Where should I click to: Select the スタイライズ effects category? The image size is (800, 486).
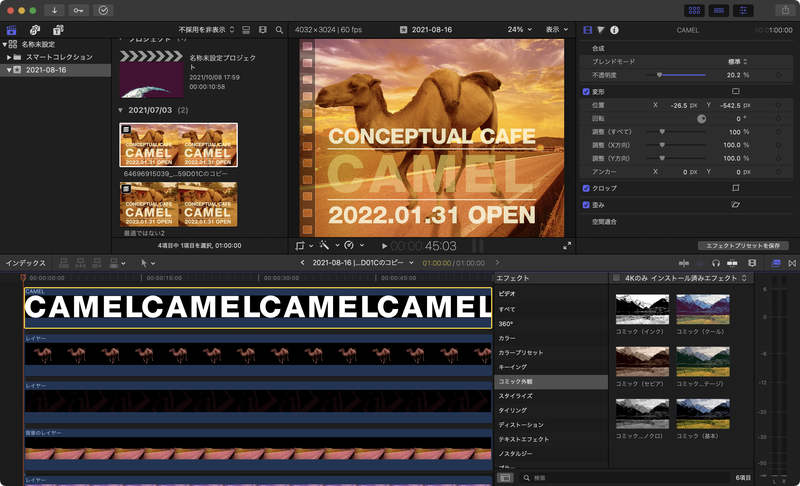pyautogui.click(x=551, y=396)
